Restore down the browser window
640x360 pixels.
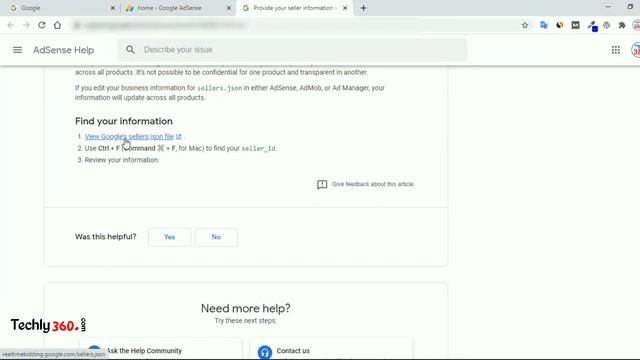(630, 7)
